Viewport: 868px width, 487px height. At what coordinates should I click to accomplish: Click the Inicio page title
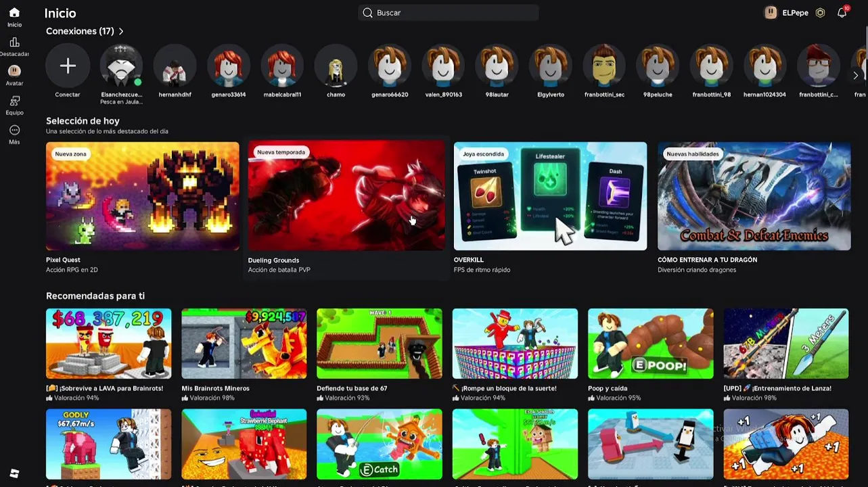pyautogui.click(x=60, y=13)
